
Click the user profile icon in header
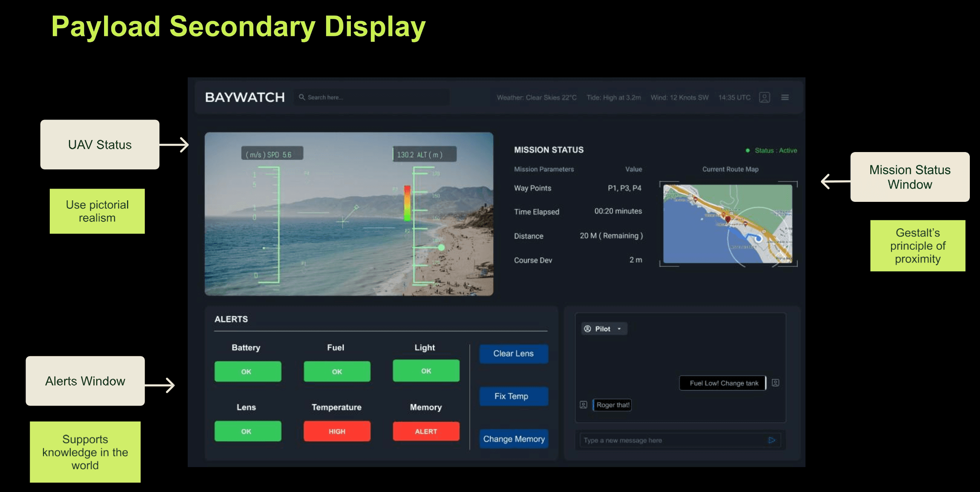[764, 97]
